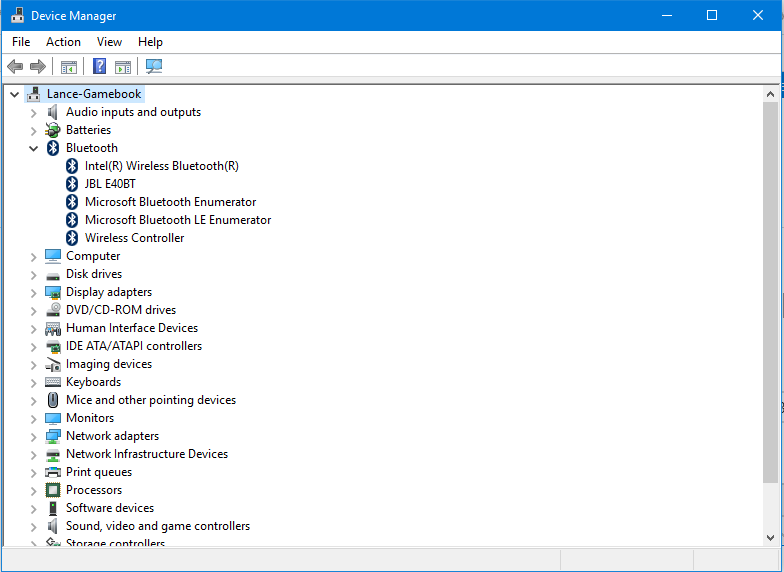Open the blue question mark Help icon

point(100,66)
